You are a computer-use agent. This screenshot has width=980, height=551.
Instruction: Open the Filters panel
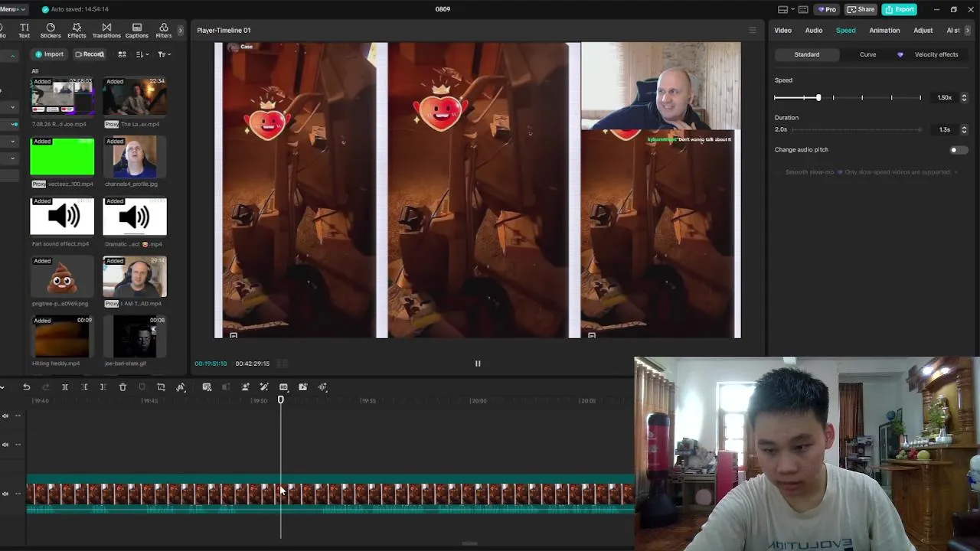164,31
